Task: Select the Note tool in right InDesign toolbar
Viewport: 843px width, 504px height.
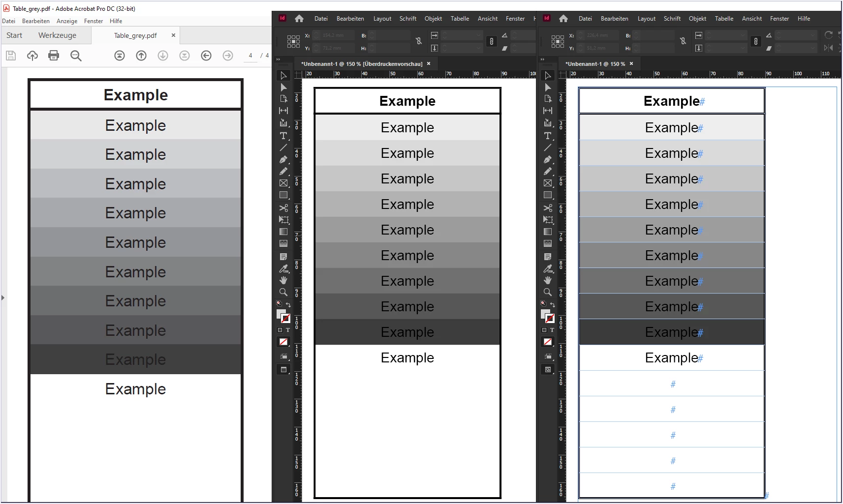Action: click(x=548, y=257)
